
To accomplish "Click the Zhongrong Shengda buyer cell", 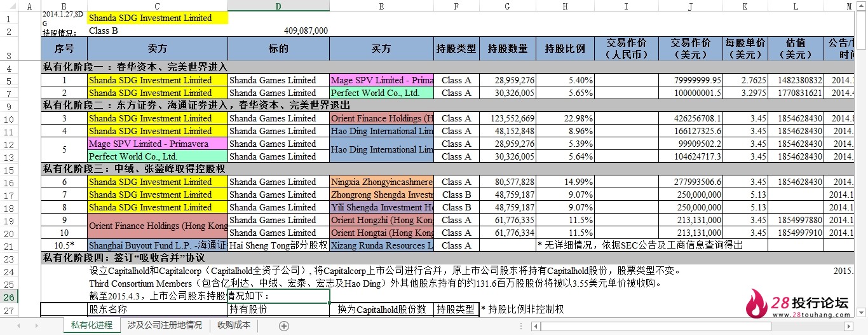I will [381, 195].
